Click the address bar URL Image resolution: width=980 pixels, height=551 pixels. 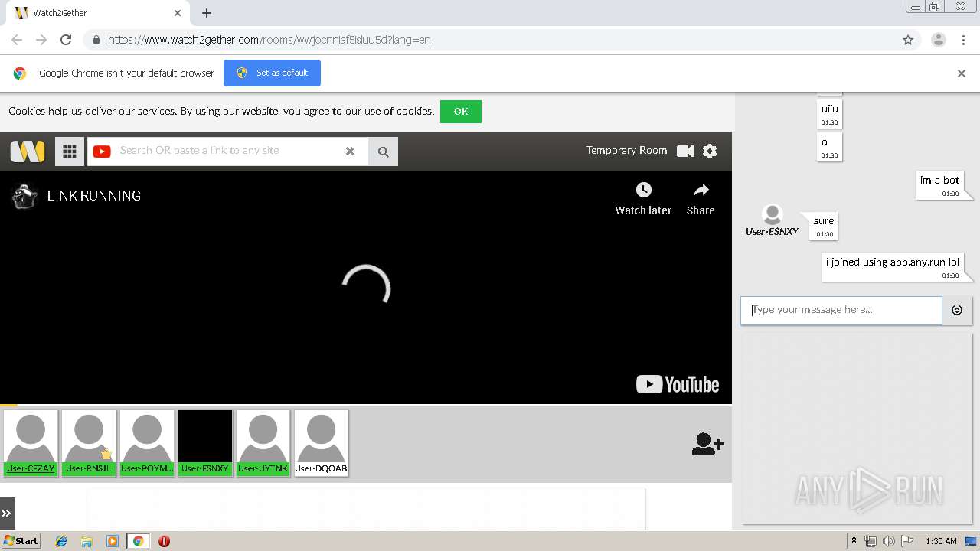(269, 40)
